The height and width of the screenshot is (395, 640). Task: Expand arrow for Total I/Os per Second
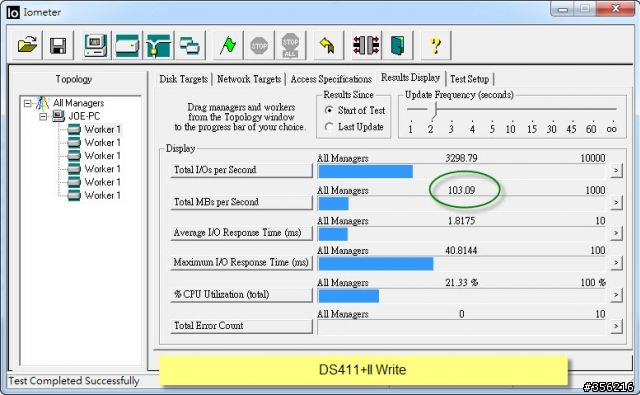(x=616, y=170)
